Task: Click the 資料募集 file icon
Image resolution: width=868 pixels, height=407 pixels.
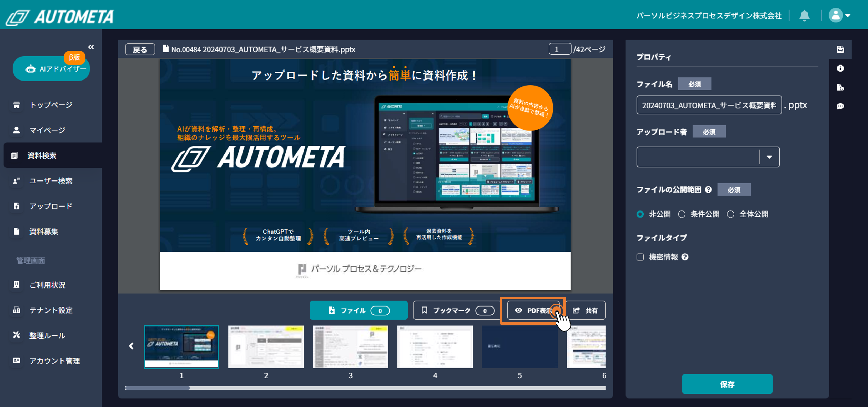Action: point(17,231)
